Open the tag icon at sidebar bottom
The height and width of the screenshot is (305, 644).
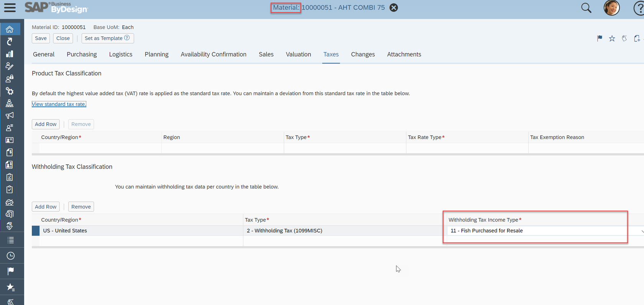click(10, 302)
